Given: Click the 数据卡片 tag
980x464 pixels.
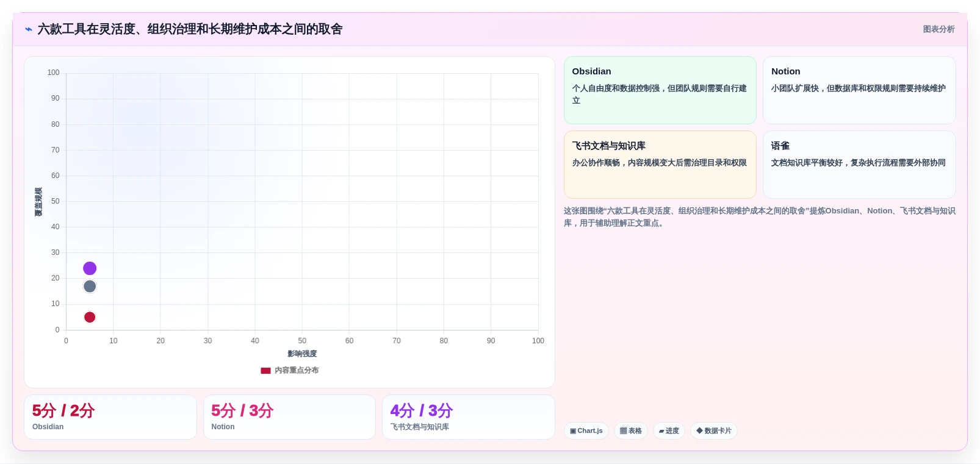Looking at the screenshot, I should tap(714, 431).
